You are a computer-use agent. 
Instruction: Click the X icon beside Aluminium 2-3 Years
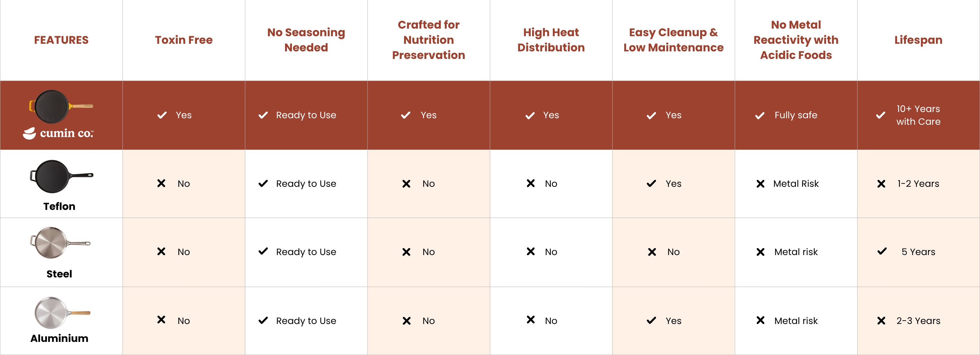click(881, 321)
